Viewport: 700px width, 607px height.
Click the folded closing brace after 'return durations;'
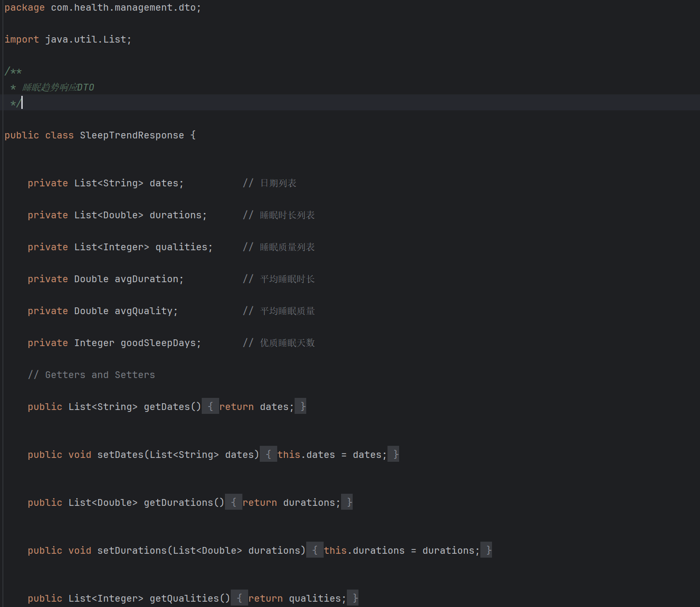[x=347, y=502]
